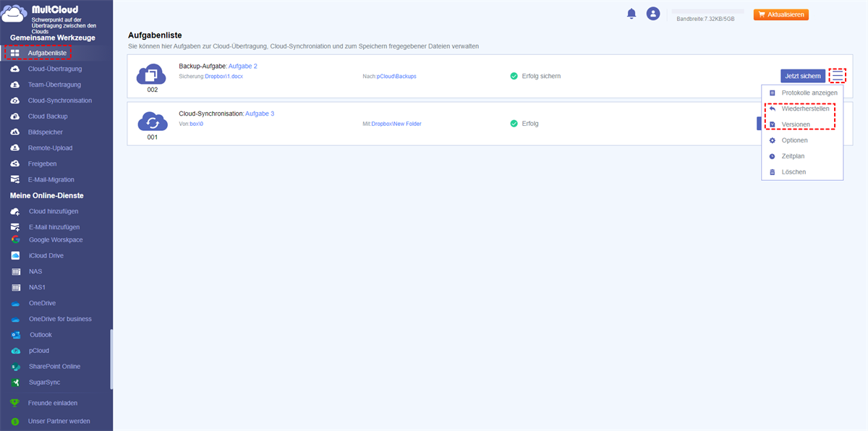868x431 pixels.
Task: Click Unser Partner werden
Action: click(59, 421)
